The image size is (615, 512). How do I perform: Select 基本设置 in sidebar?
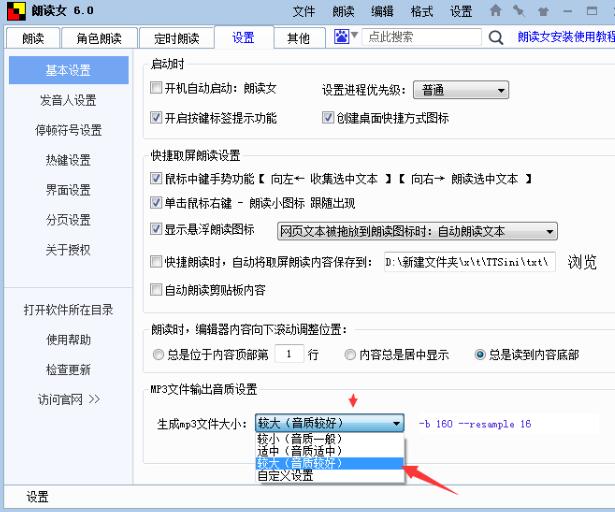[69, 70]
